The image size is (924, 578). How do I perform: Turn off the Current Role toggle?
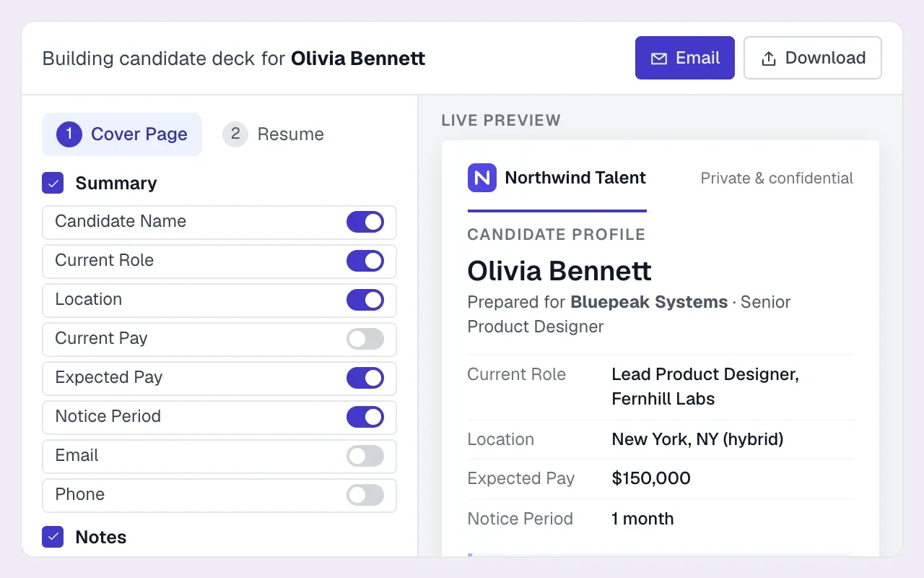click(365, 261)
